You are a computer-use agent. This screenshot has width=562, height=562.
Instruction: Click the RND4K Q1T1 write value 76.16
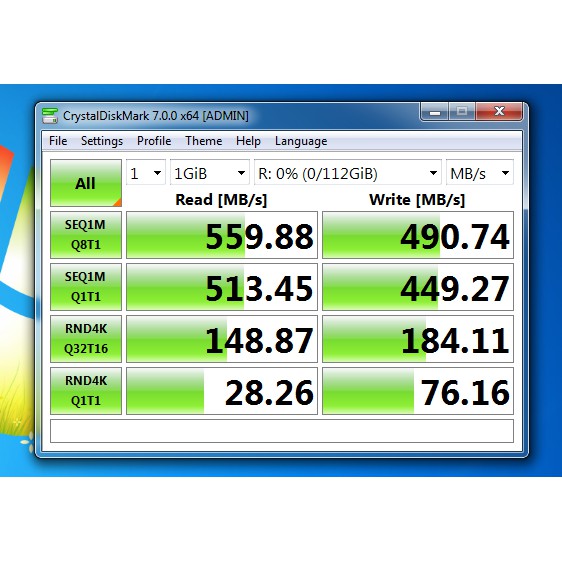[418, 391]
